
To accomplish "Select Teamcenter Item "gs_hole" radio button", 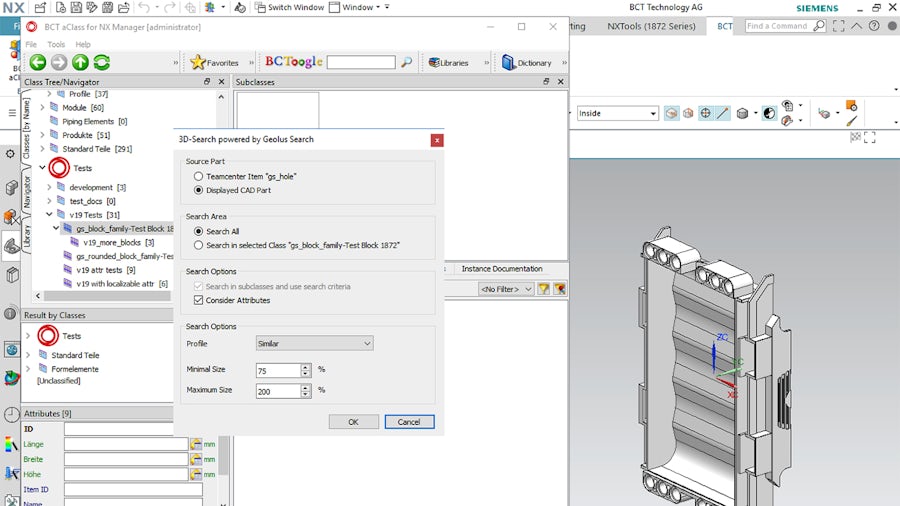I will [x=199, y=176].
